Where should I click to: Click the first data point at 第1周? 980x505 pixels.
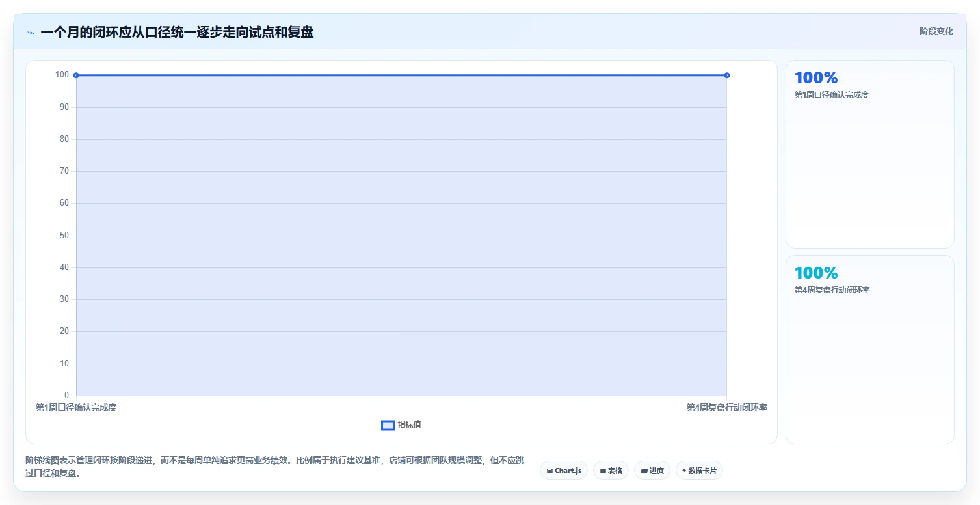(76, 75)
